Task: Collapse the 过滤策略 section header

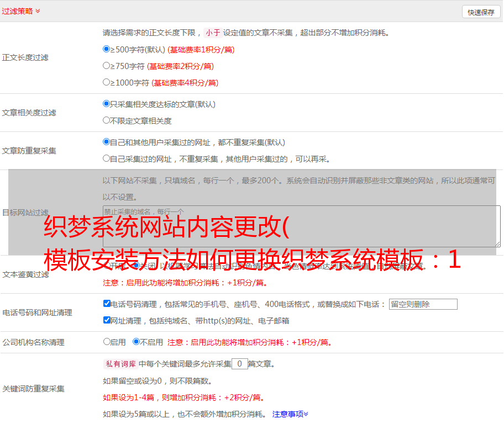Action: pyautogui.click(x=21, y=11)
